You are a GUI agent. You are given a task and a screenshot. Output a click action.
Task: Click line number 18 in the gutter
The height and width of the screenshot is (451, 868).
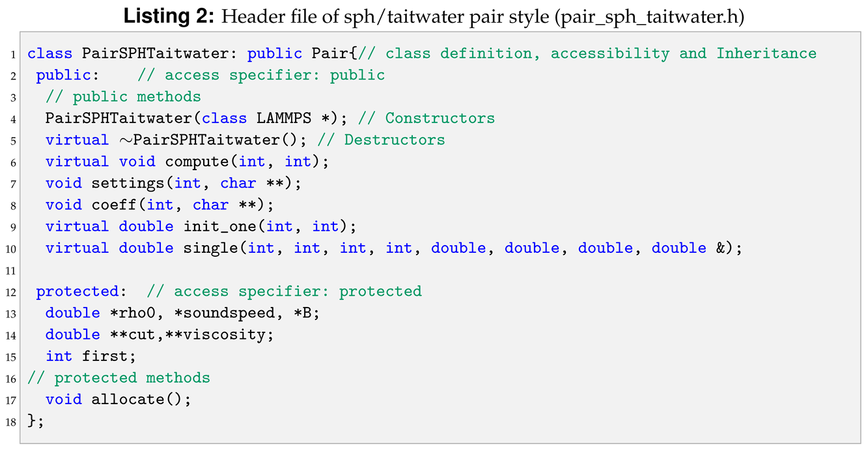click(x=12, y=421)
